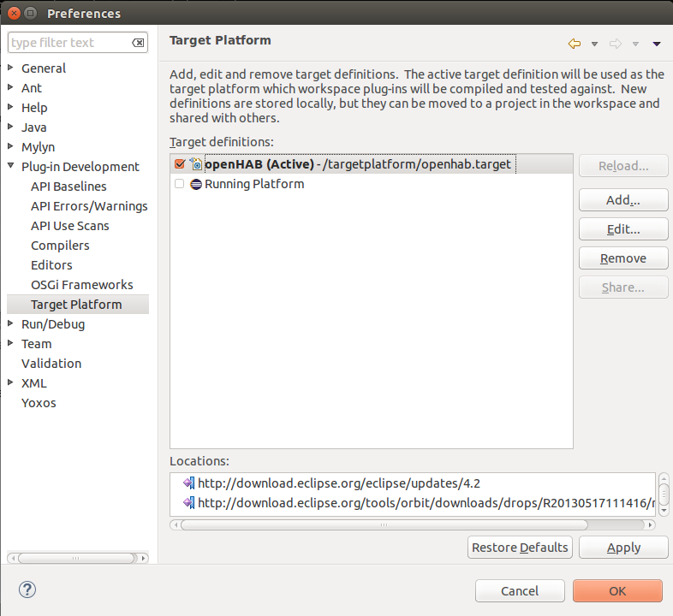This screenshot has width=673, height=616.
Task: Open the OSGi Frameworks preference page
Action: coord(81,285)
